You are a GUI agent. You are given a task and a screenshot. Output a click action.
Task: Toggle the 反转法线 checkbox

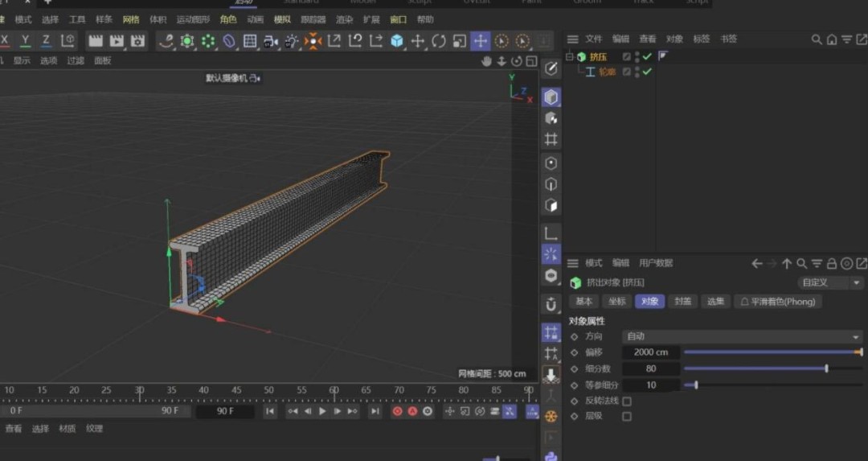(627, 401)
